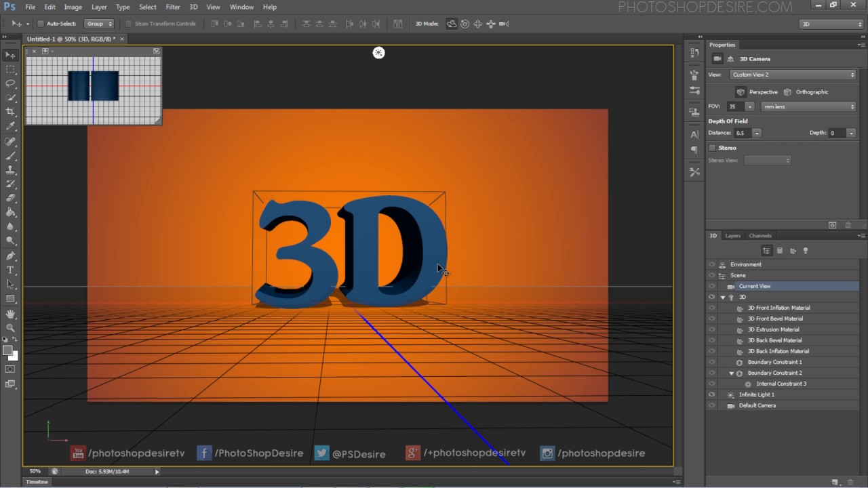Click the Orbit 3D camera mode icon
Screen dimensions: 868x488
[452, 24]
